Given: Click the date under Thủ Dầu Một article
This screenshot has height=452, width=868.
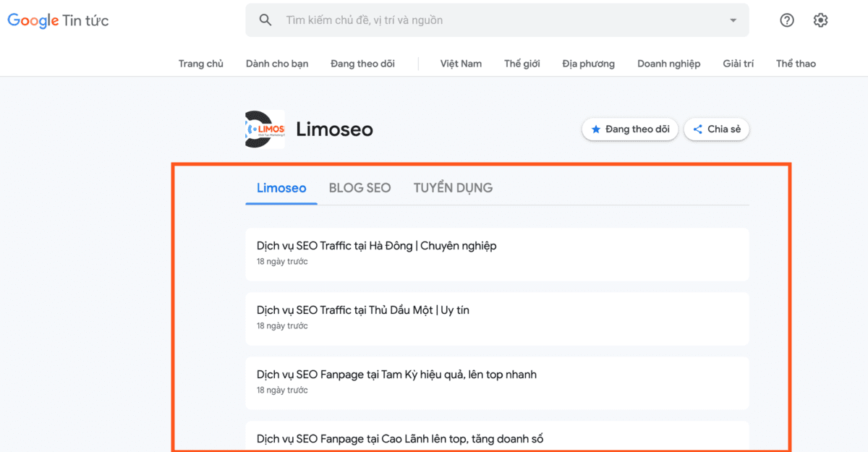Looking at the screenshot, I should (x=282, y=326).
